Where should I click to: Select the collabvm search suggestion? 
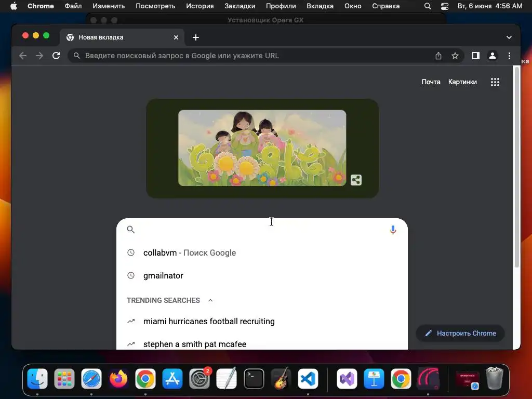point(262,253)
